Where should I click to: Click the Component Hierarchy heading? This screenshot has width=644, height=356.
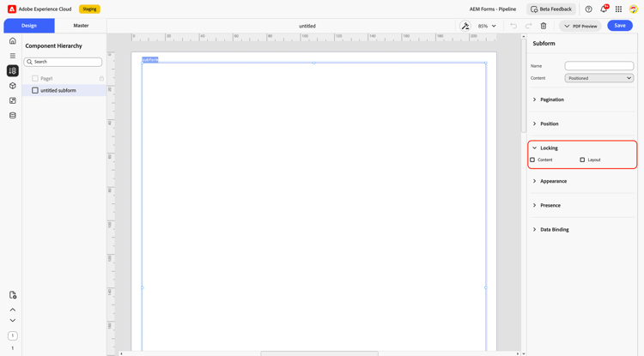[x=54, y=46]
